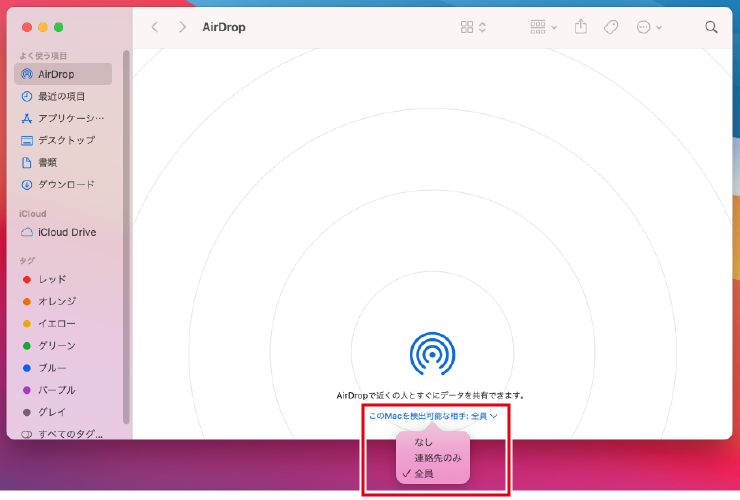Open iCloud Drive in sidebar
The height and width of the screenshot is (500, 740).
click(x=63, y=232)
